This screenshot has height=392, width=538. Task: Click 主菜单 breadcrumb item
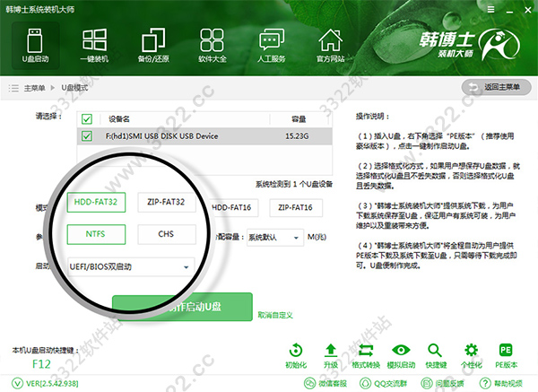[35, 88]
